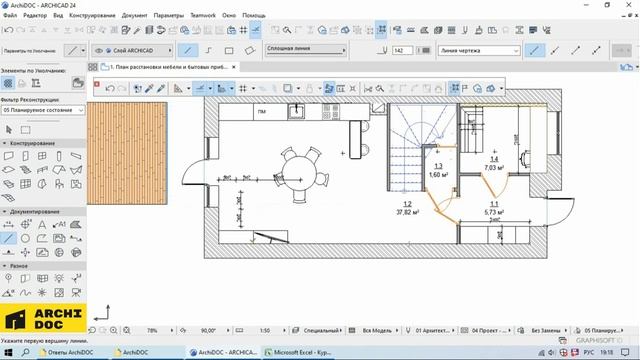Select the Stair tool

tap(25, 170)
